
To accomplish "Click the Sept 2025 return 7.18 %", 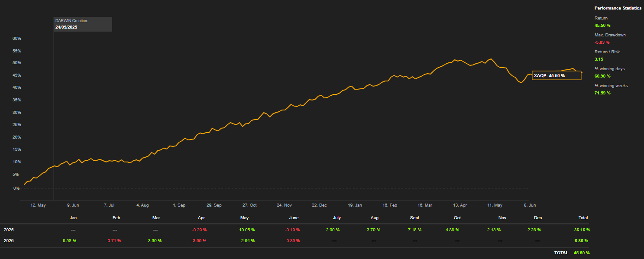I will click(414, 230).
